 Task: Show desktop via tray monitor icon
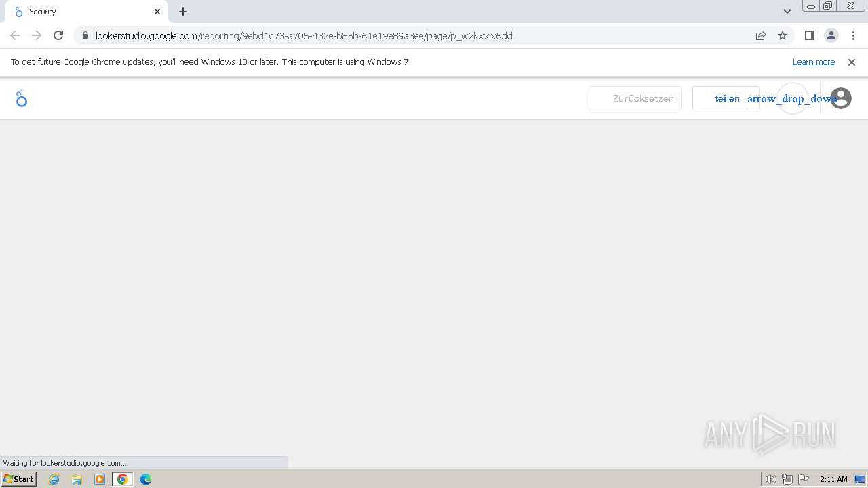pos(860,479)
